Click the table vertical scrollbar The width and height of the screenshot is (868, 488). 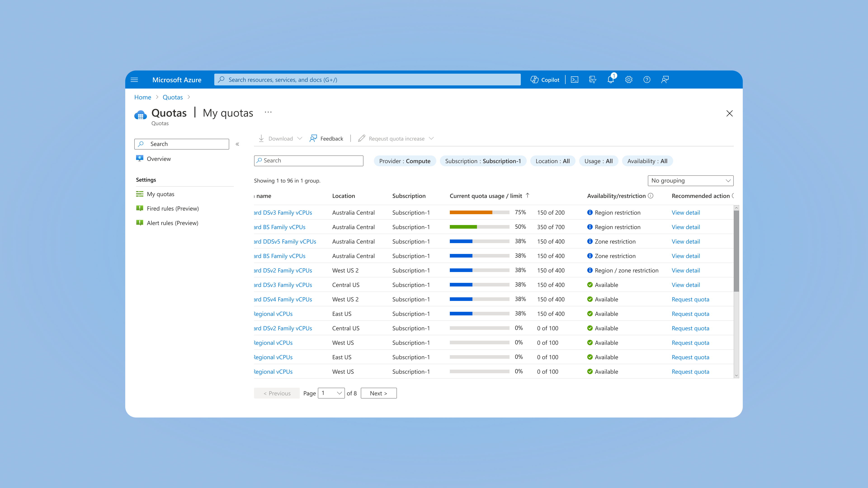tap(736, 251)
